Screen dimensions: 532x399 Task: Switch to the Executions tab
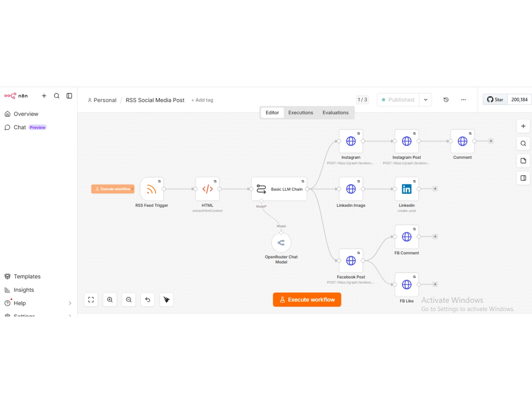click(301, 113)
